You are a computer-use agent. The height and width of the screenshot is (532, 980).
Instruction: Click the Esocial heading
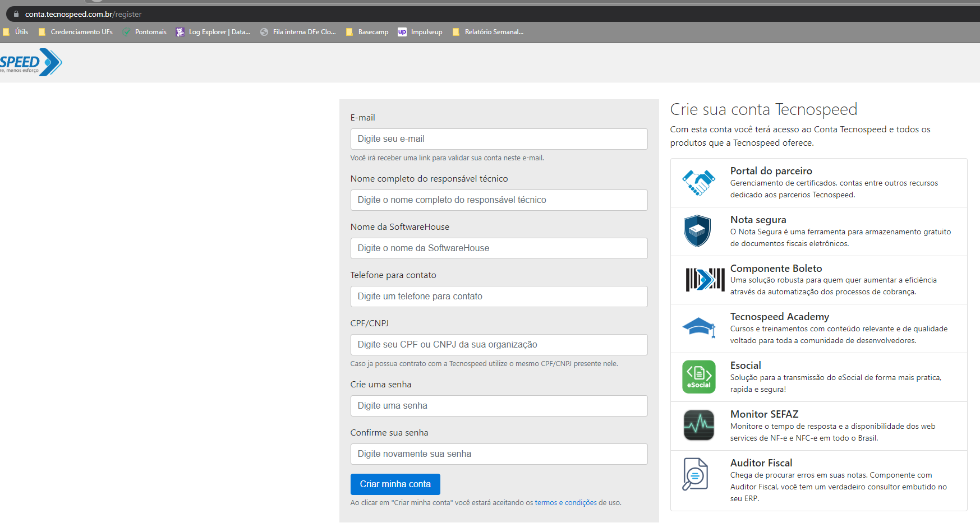coord(746,366)
